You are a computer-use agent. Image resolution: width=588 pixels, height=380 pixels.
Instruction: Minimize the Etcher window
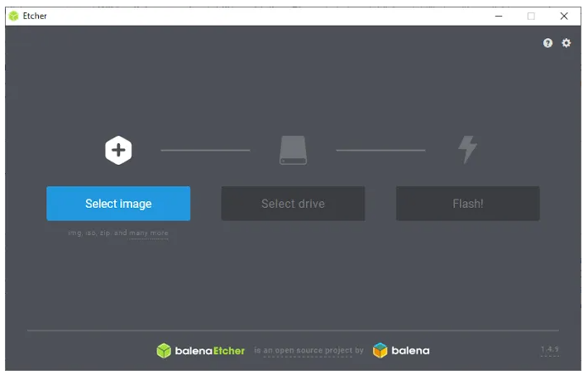click(499, 17)
